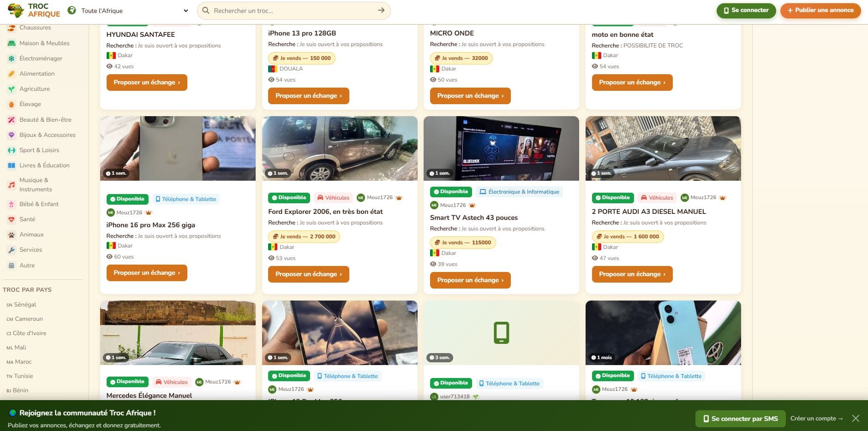Propose exchange for moto en bonne état
The height and width of the screenshot is (431, 868).
(632, 83)
